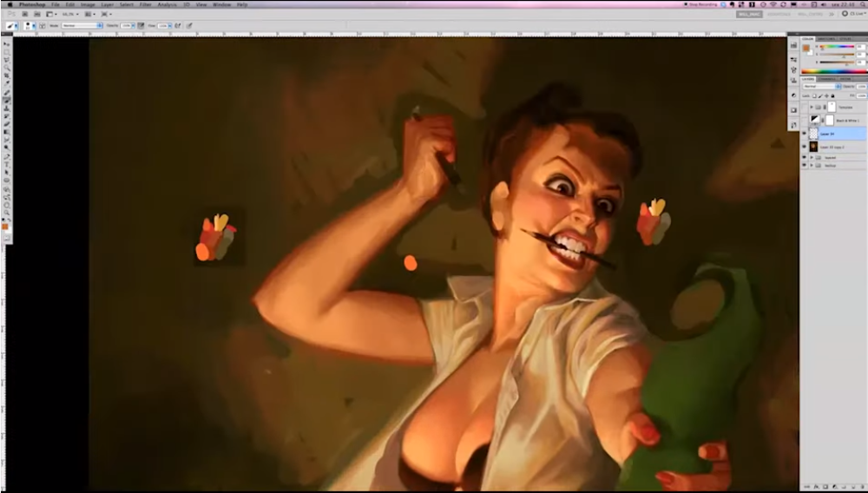Click the Hue slider in Color panel

(x=837, y=47)
